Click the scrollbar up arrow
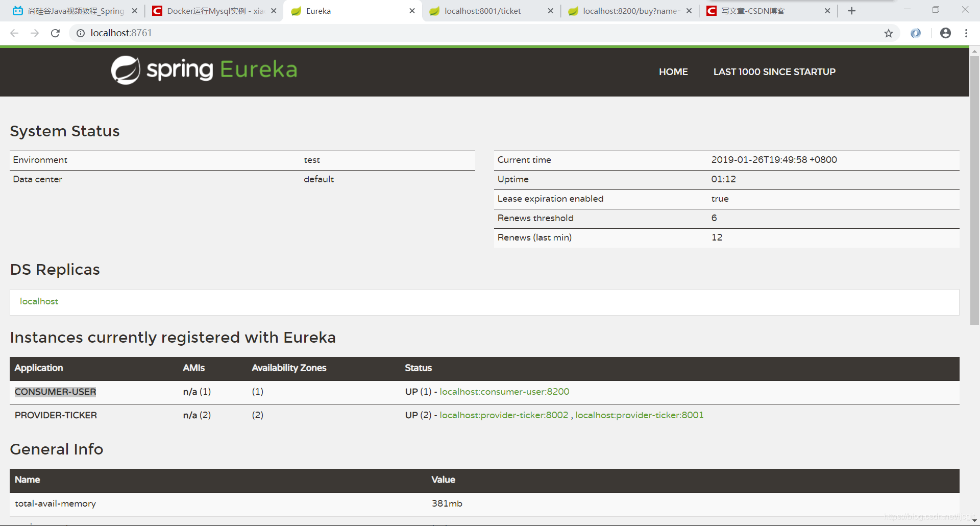This screenshot has height=526, width=980. point(974,51)
